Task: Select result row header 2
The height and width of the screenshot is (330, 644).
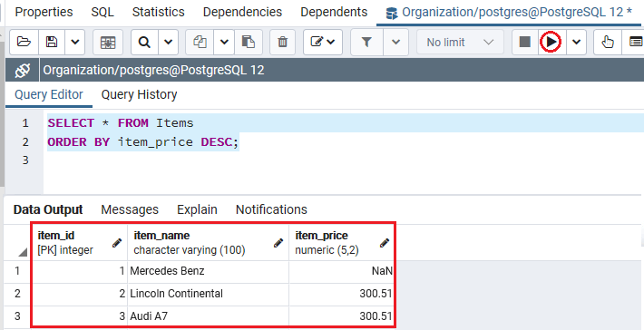Action: (17, 294)
